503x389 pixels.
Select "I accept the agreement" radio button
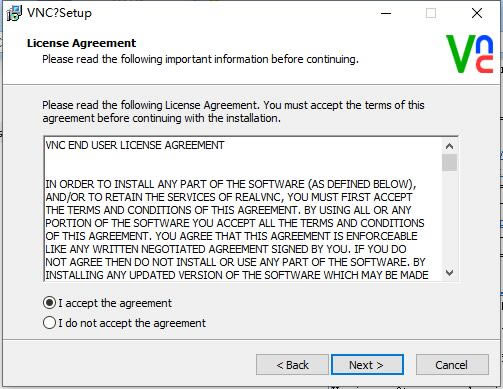[x=49, y=303]
